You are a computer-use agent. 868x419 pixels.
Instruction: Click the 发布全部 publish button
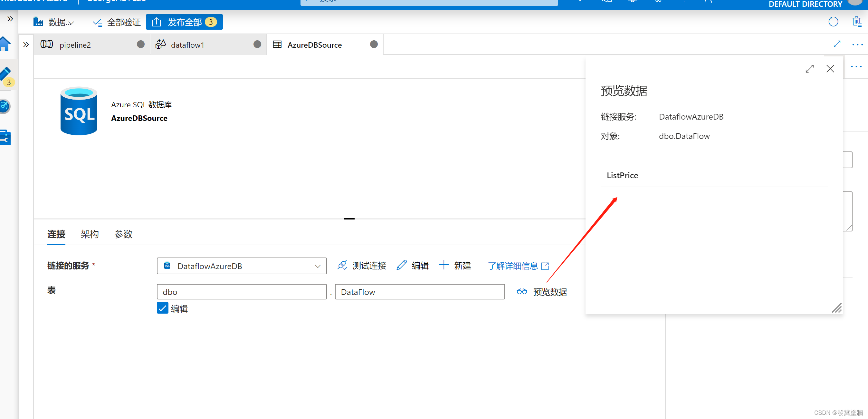click(184, 22)
